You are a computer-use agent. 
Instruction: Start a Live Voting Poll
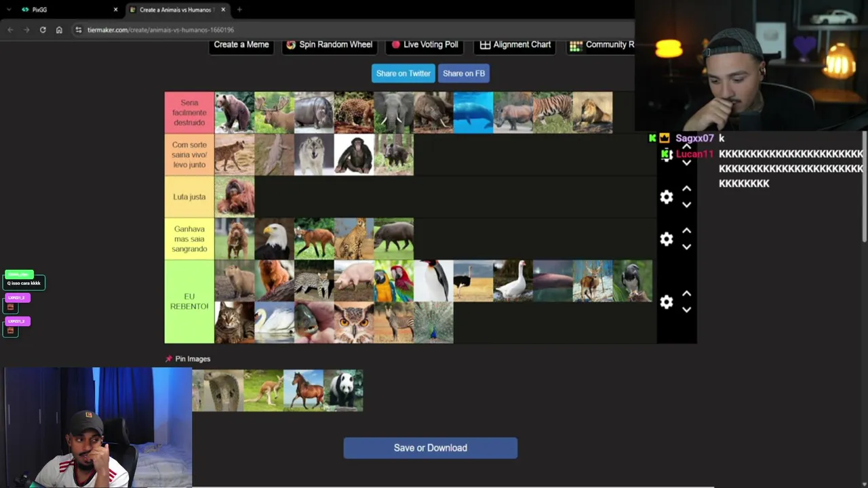coord(425,45)
